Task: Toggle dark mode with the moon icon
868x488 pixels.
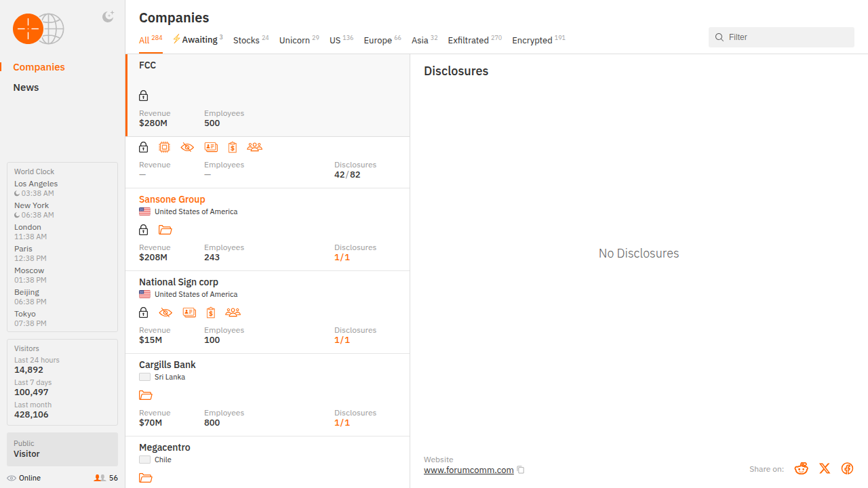Action: coord(108,17)
